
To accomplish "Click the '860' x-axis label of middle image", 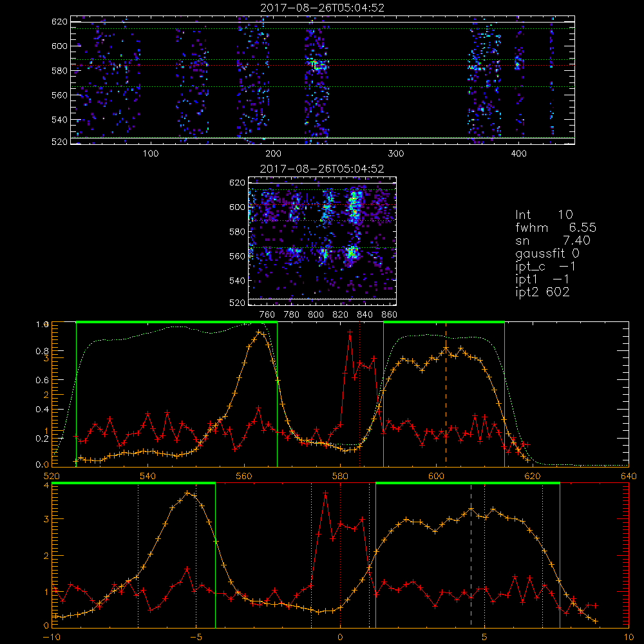I will (x=390, y=315).
